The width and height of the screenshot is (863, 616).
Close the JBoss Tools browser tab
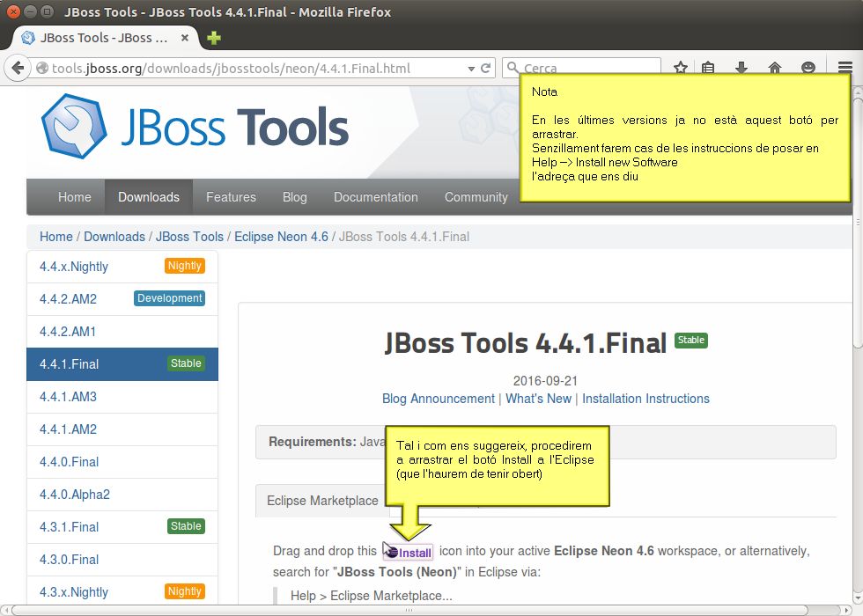[x=185, y=38]
